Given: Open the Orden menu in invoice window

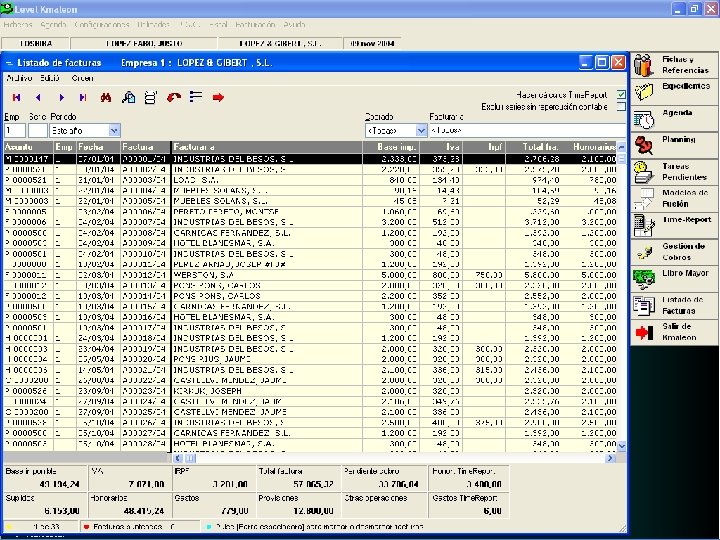Looking at the screenshot, I should (82, 78).
